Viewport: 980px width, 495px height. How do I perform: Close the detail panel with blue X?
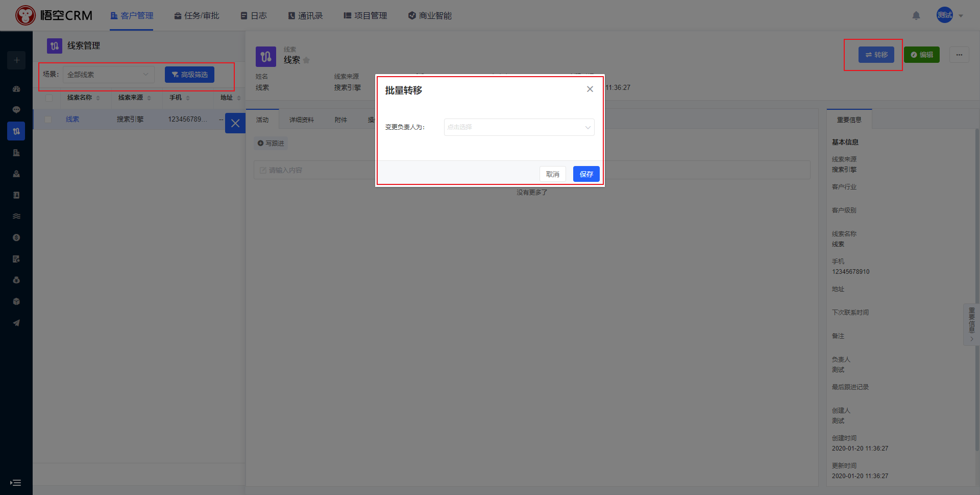tap(235, 123)
